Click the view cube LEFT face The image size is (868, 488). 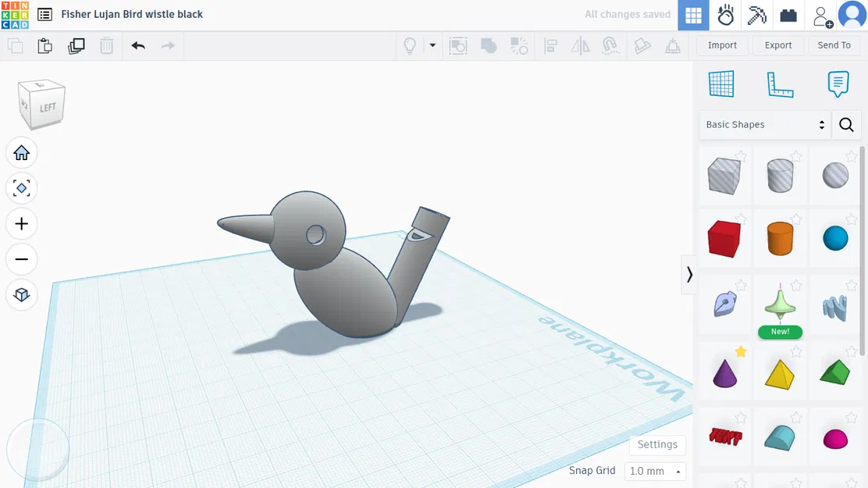point(48,108)
